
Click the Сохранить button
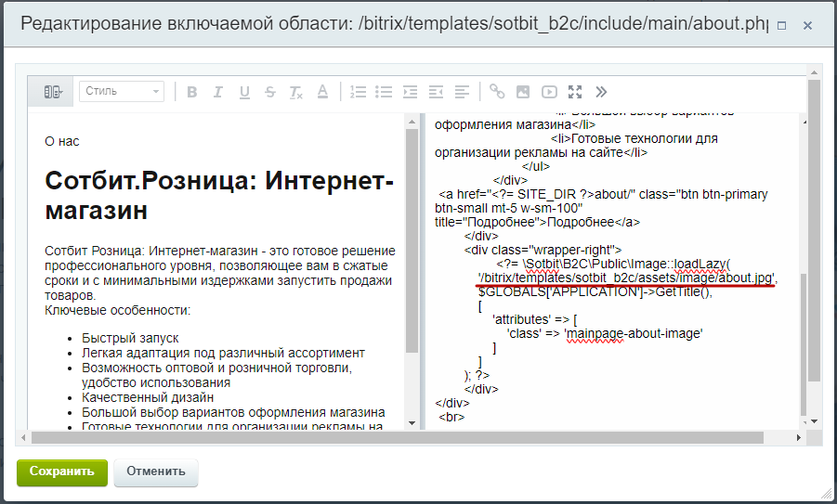62,472
